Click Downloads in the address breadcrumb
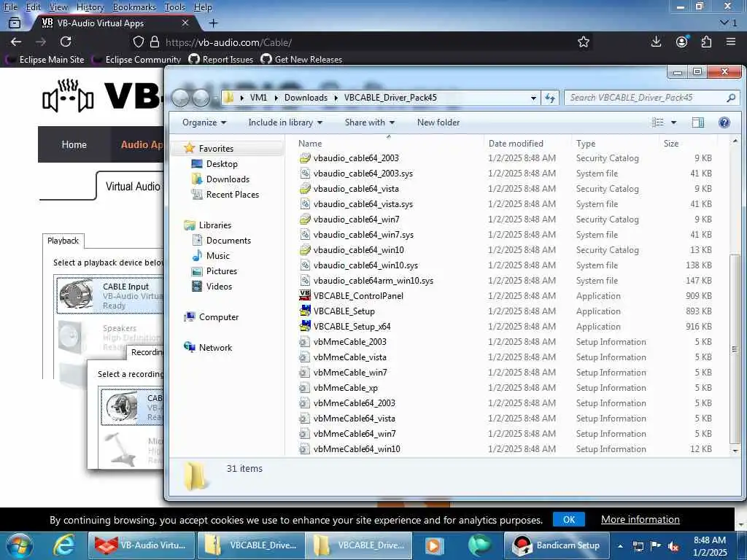The height and width of the screenshot is (560, 747). (306, 98)
